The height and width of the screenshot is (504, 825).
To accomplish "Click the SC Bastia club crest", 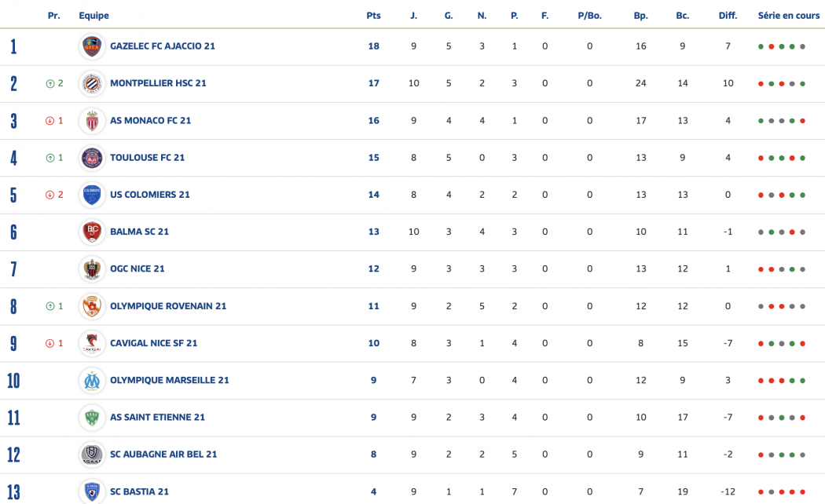I will pos(92,491).
